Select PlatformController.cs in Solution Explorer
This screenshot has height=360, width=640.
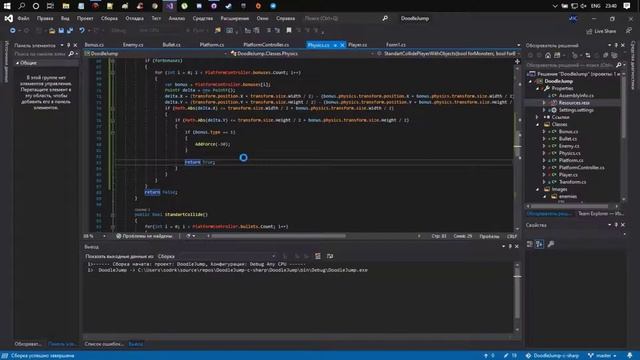[582, 168]
